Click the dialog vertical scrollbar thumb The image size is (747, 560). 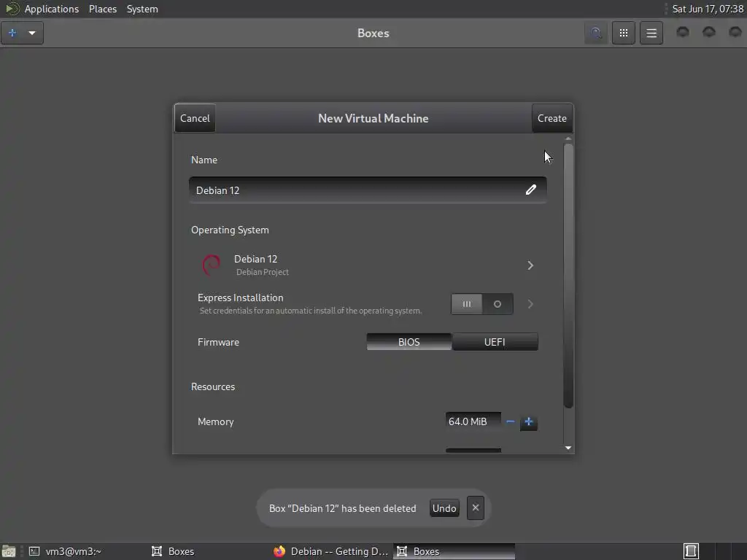point(568,275)
